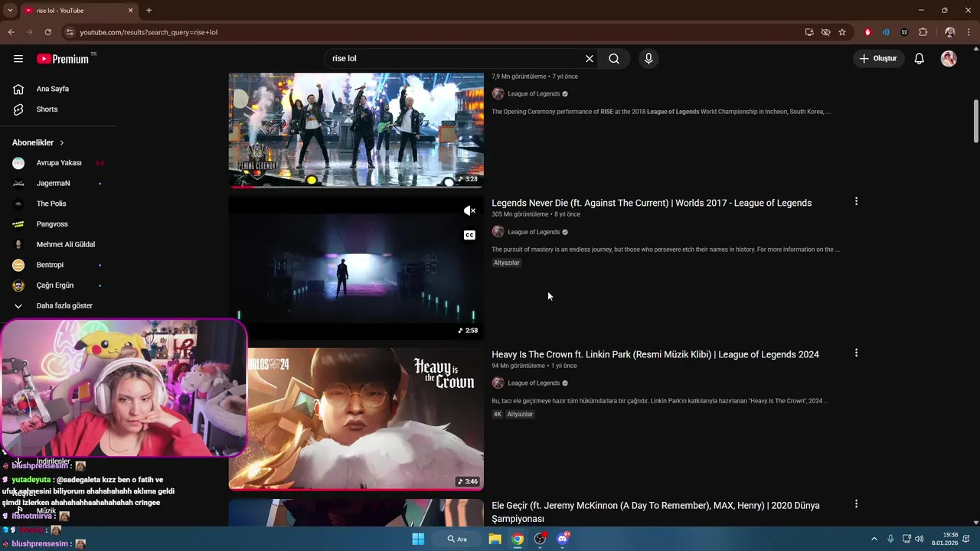
Task: Open the YouTube account avatar menu
Action: pyautogui.click(x=949, y=59)
